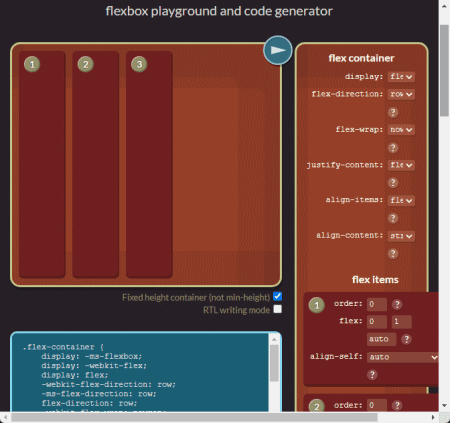Click item 2 order input field
The image size is (450, 423).
[x=377, y=405]
